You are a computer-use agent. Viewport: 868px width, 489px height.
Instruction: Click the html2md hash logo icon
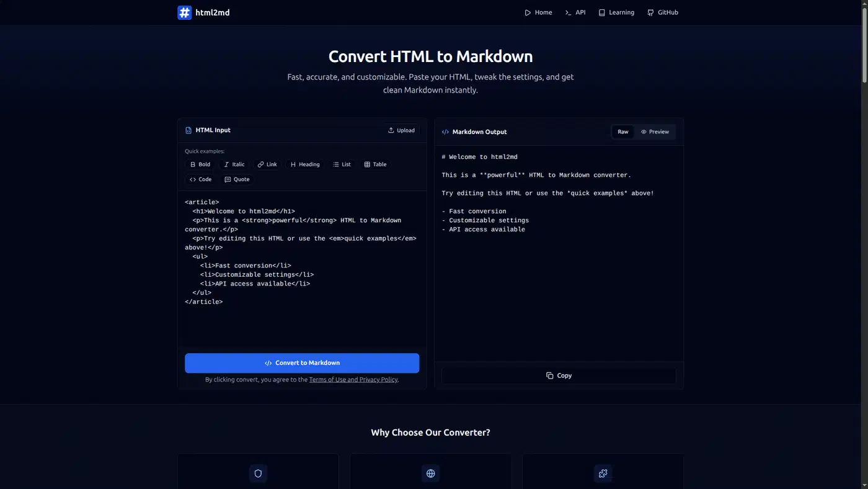point(185,12)
